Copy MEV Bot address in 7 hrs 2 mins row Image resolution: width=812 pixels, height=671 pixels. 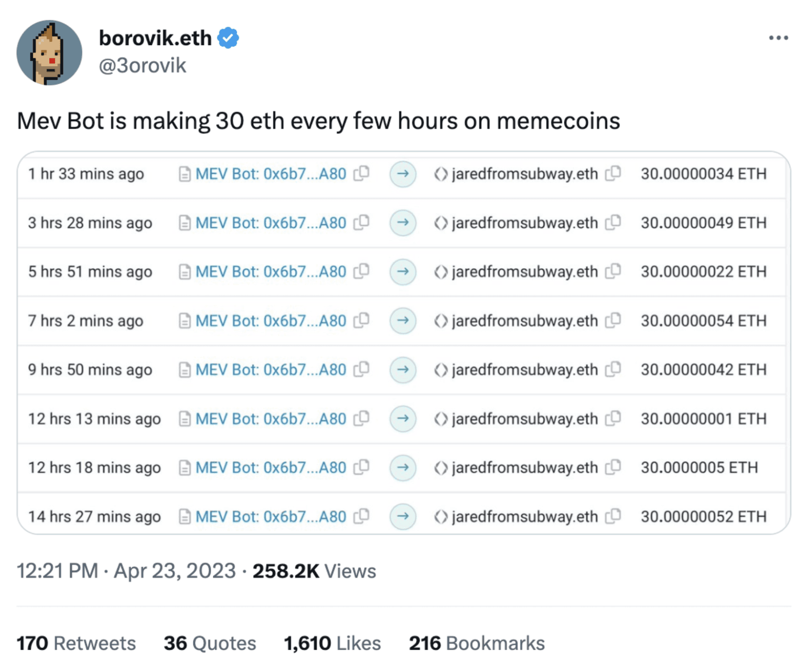[361, 320]
